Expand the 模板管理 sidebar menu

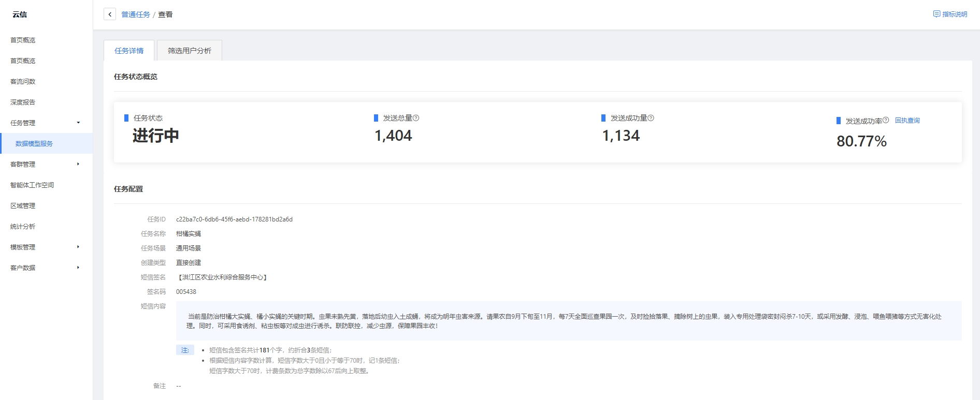click(x=78, y=247)
